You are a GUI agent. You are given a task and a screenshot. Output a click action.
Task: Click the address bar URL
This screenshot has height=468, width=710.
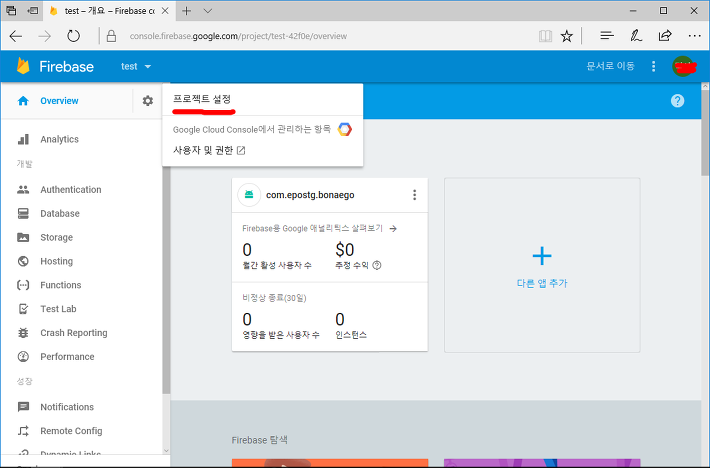coord(238,36)
